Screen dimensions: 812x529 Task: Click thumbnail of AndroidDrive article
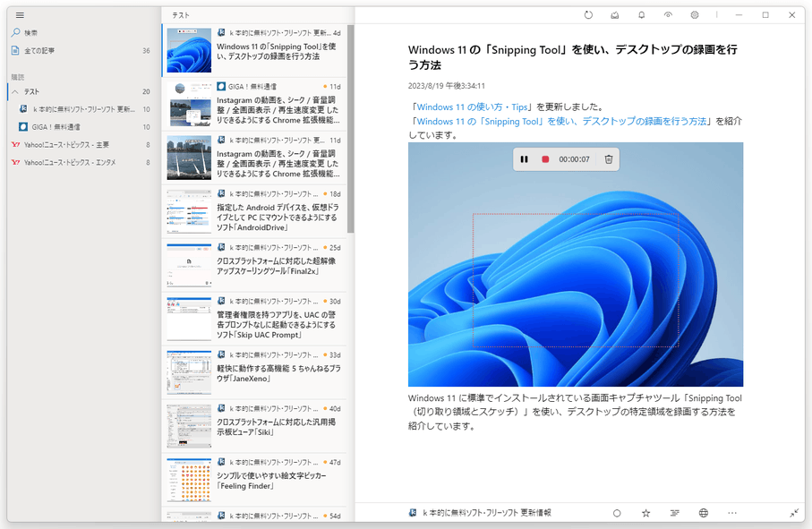click(x=189, y=212)
